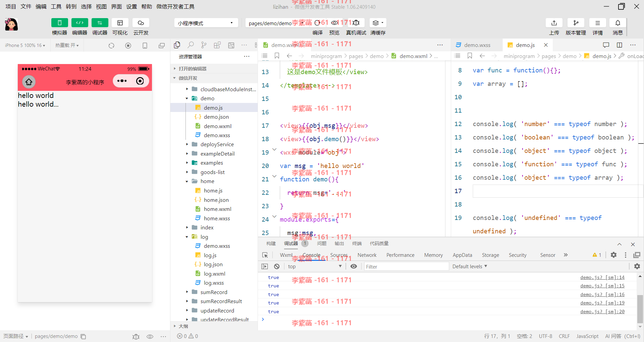Open the Default levels dropdown

(x=470, y=267)
